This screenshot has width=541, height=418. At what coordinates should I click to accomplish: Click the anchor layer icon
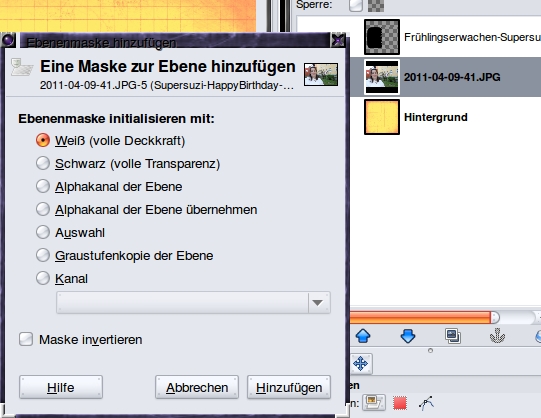tap(497, 336)
